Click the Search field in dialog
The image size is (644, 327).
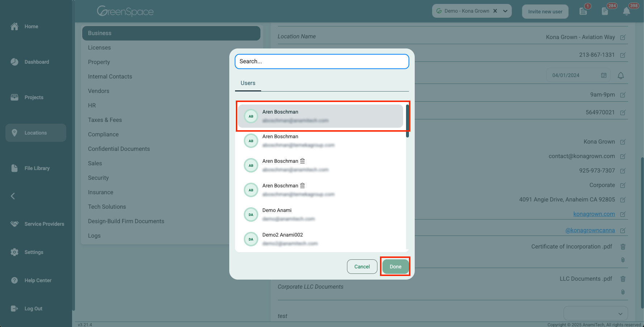pyautogui.click(x=322, y=61)
